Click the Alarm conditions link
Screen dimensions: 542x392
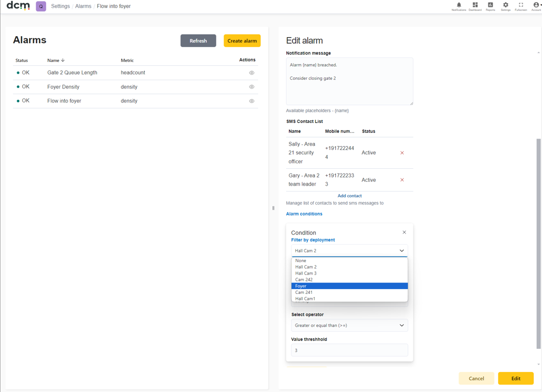pyautogui.click(x=304, y=214)
